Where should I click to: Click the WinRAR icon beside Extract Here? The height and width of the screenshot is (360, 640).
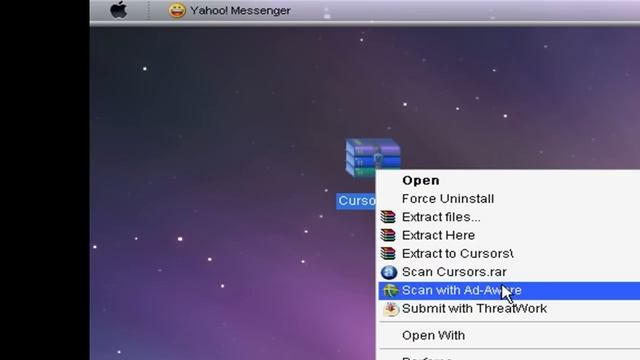pyautogui.click(x=388, y=235)
